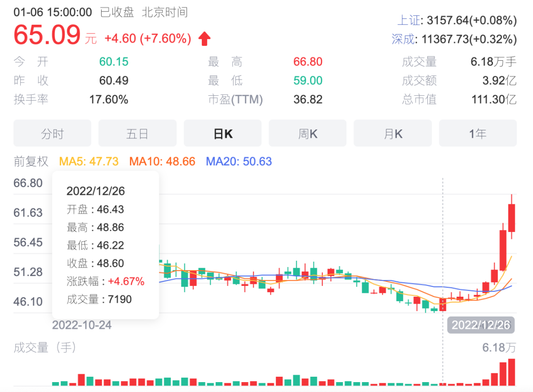533x392 pixels.
Task: Click the tooltip 成交量 7190 row
Action: pos(99,299)
